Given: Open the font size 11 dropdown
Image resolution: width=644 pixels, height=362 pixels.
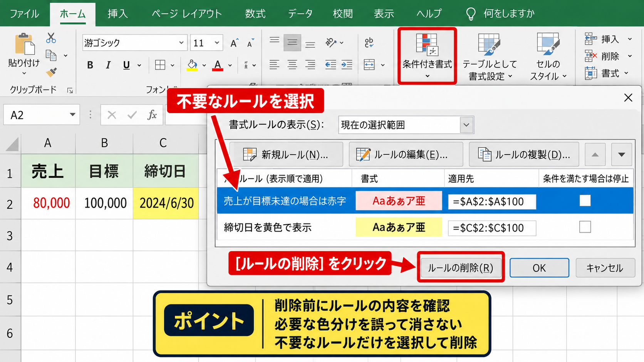Looking at the screenshot, I should point(217,43).
